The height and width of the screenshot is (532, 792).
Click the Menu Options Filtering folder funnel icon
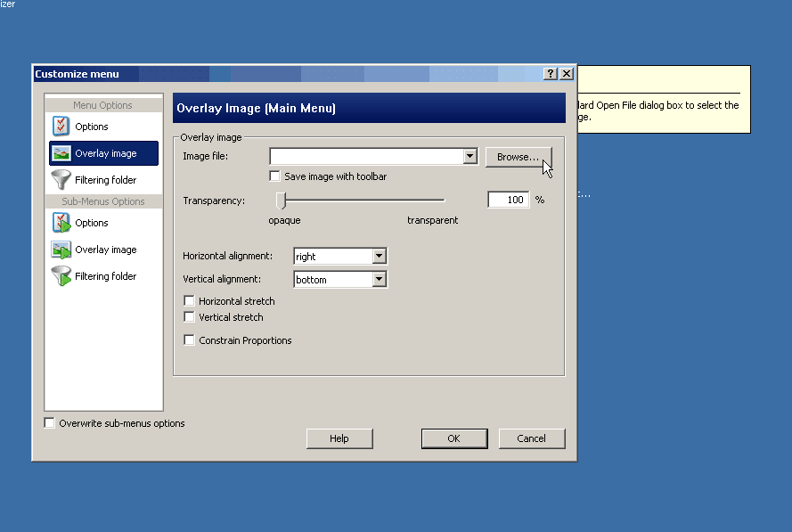[61, 180]
